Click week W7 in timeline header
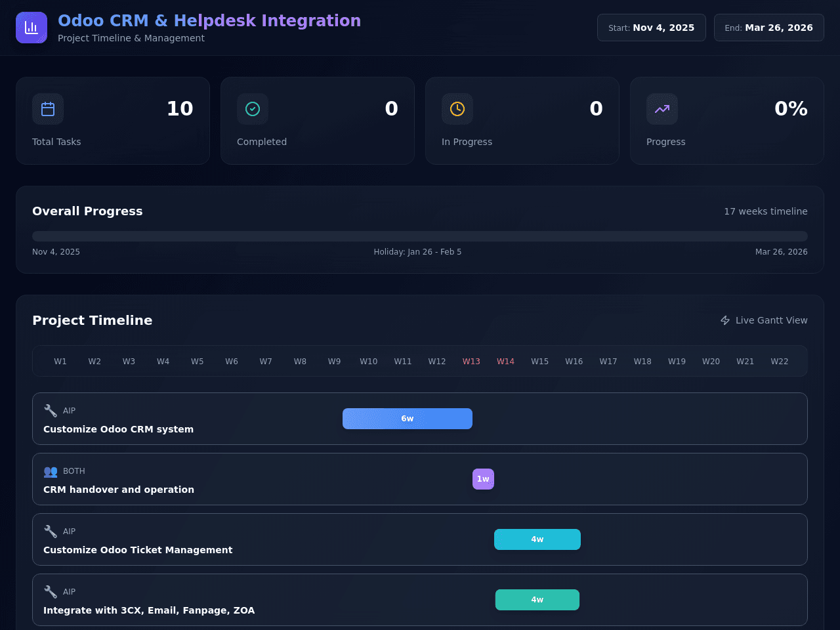This screenshot has height=630, width=840. coord(266,362)
